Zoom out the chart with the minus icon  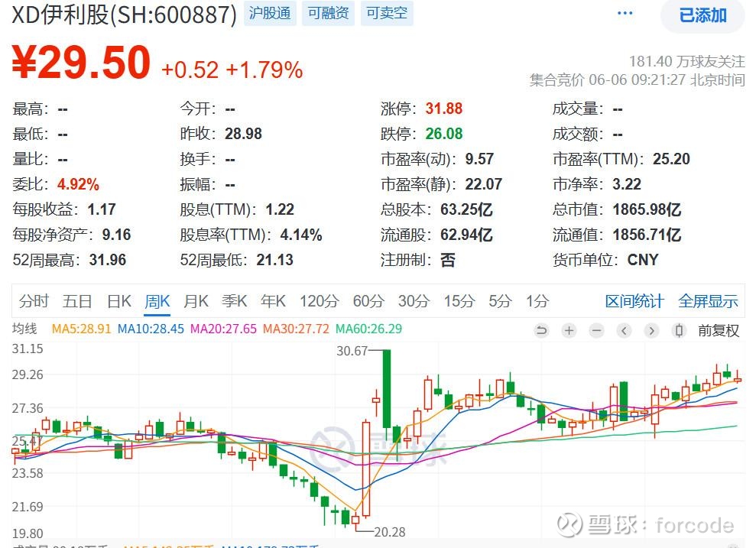596,331
